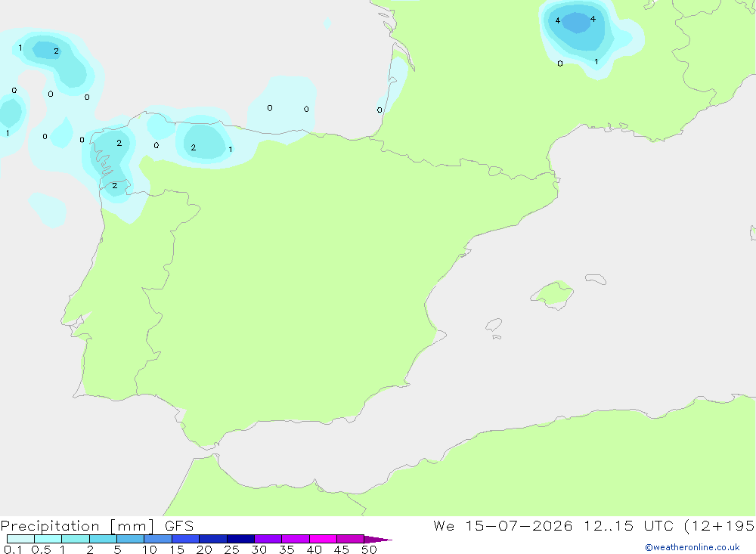Select the 2–5 mm legend color box
The height and width of the screenshot is (554, 756).
click(x=103, y=539)
